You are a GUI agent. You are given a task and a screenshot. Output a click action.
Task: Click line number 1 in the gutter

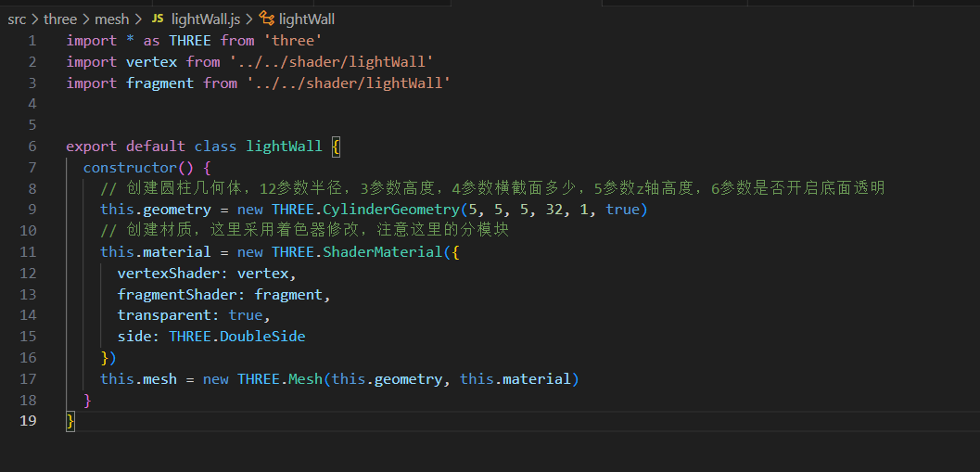click(32, 41)
